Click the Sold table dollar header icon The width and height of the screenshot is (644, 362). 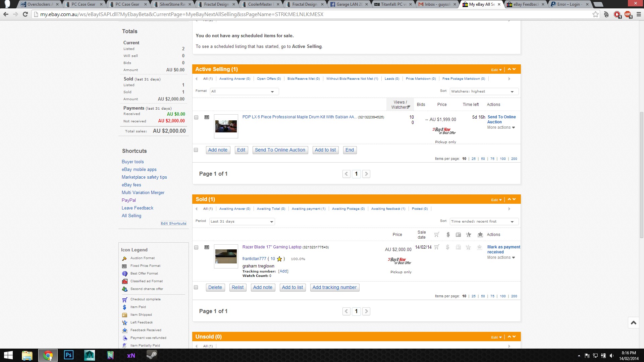point(448,235)
